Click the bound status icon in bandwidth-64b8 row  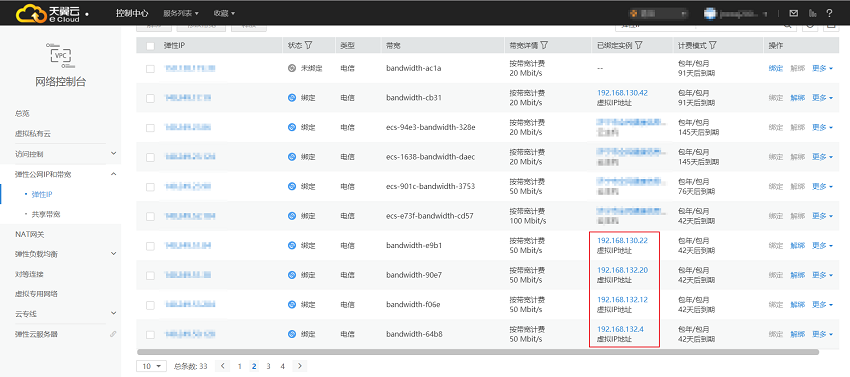point(291,334)
